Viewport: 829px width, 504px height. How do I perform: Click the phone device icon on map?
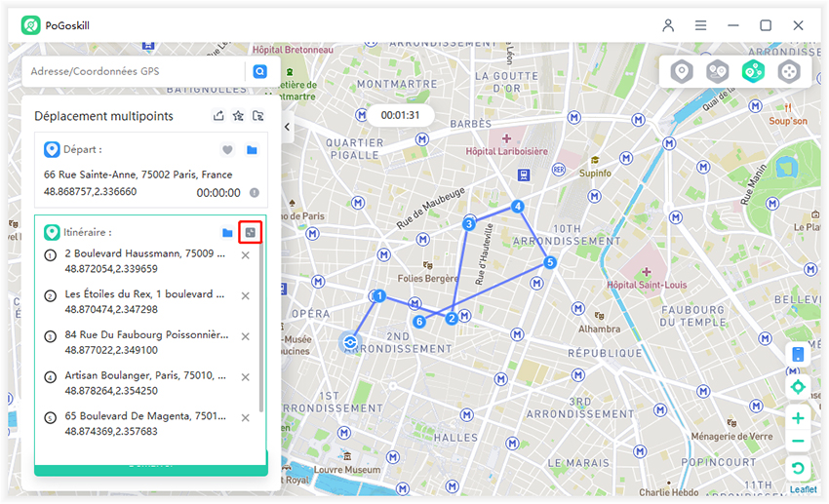click(798, 354)
